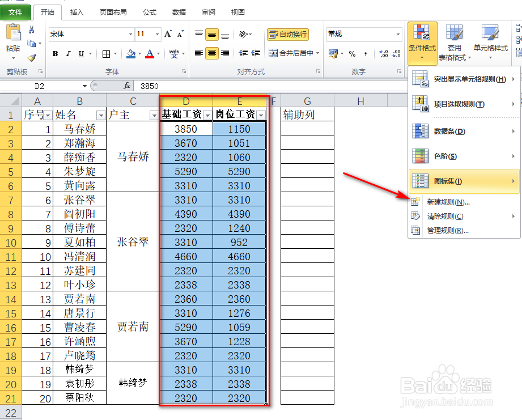Open the filter arrow on 户主 column

153,114
